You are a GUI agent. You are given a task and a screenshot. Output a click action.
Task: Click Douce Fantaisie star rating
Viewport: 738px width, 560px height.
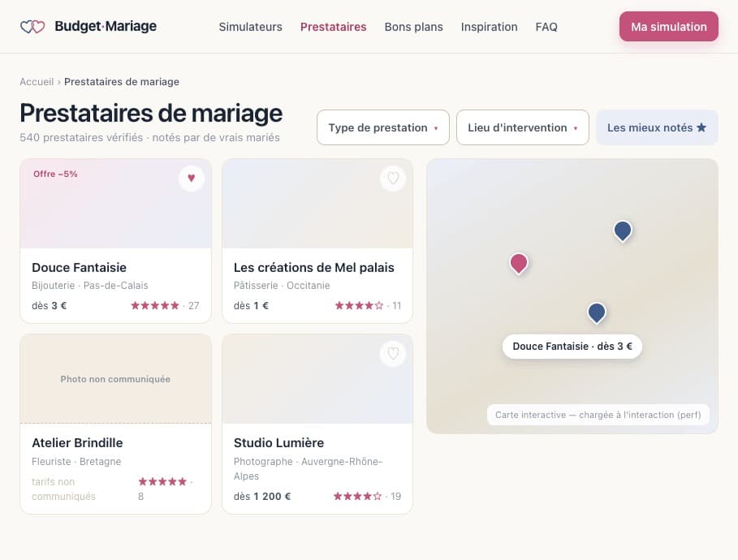pyautogui.click(x=155, y=306)
